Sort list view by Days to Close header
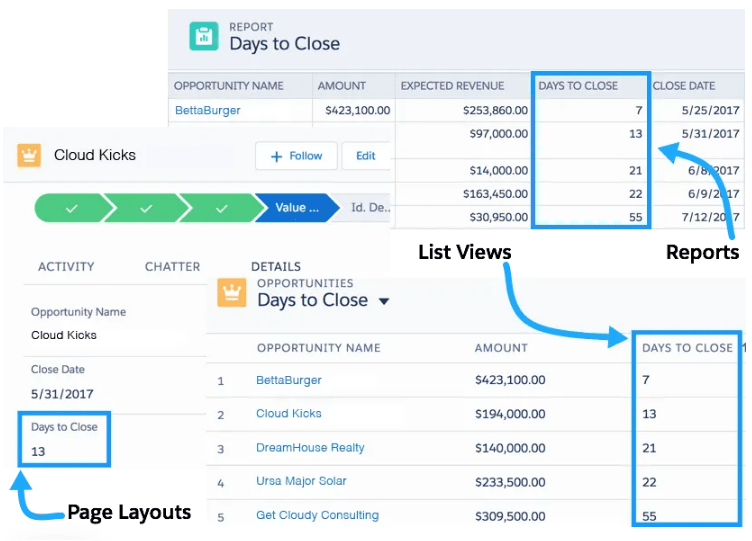752x541 pixels. click(x=687, y=348)
